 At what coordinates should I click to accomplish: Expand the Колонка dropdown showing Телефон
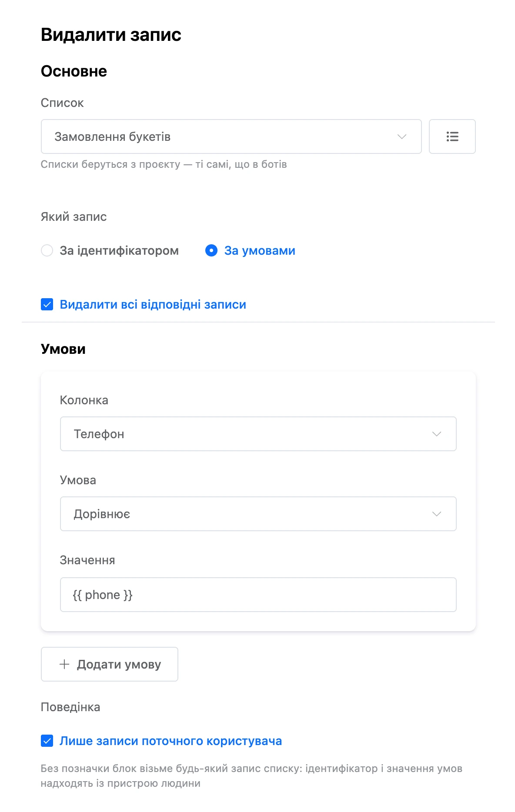coord(258,434)
